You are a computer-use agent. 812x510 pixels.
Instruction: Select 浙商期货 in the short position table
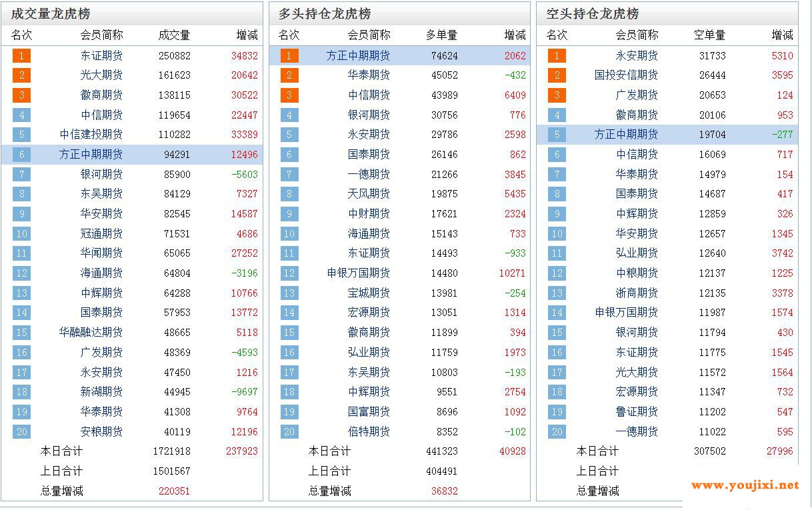pyautogui.click(x=637, y=293)
